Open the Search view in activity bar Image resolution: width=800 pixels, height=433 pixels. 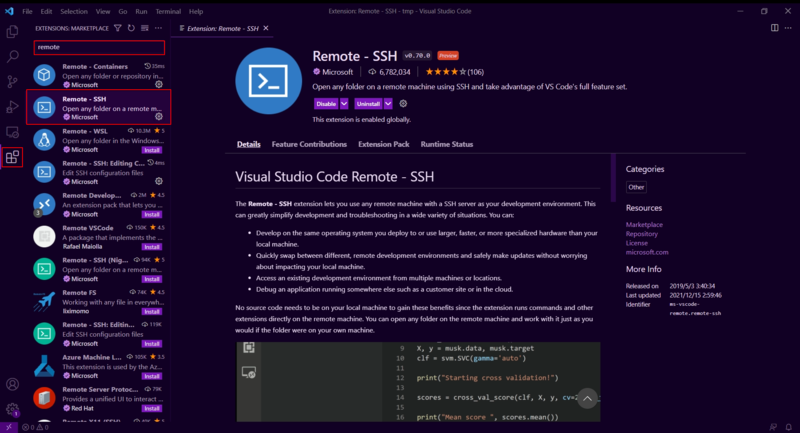(x=12, y=56)
